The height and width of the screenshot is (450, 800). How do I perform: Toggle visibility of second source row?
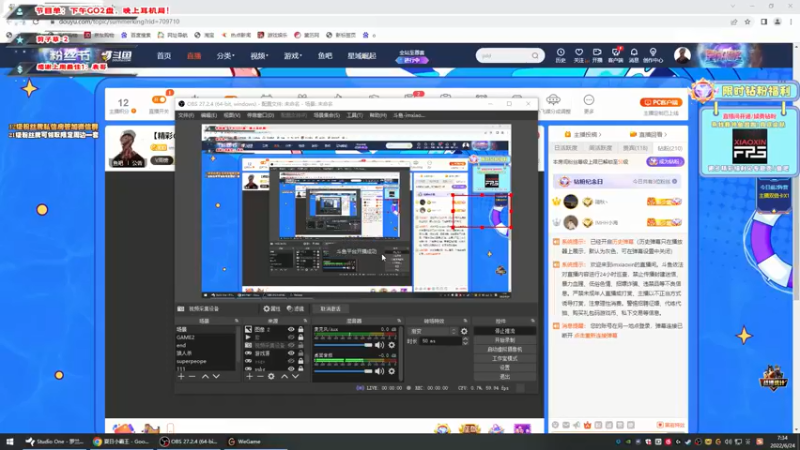[291, 337]
